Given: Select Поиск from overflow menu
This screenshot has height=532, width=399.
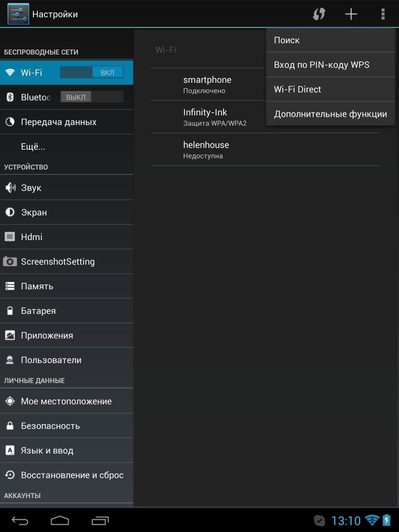Looking at the screenshot, I should coord(330,40).
